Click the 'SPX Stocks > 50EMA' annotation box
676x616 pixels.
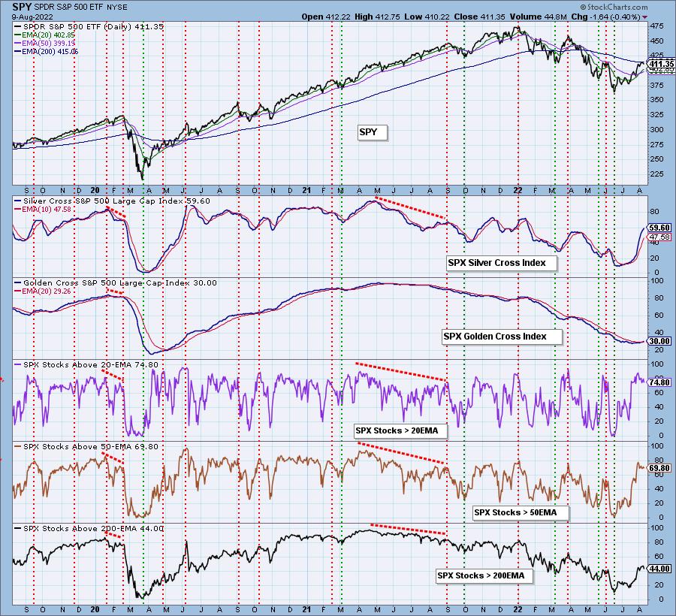[x=521, y=513]
